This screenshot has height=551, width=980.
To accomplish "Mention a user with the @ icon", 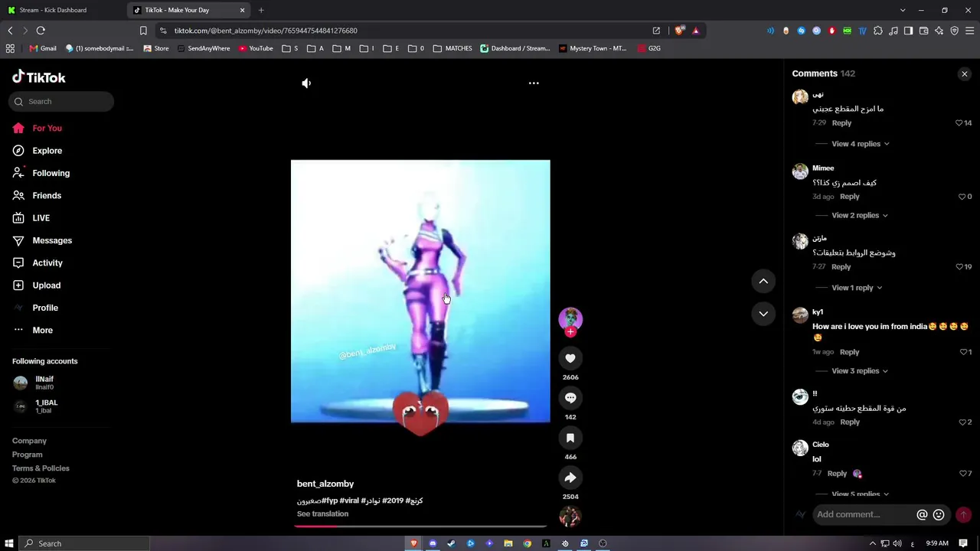I will pos(923,515).
